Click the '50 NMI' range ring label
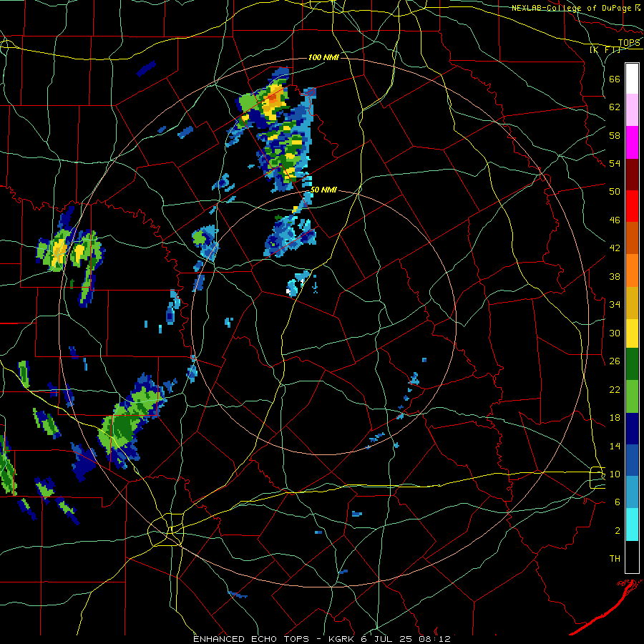This screenshot has height=644, width=644. click(323, 190)
